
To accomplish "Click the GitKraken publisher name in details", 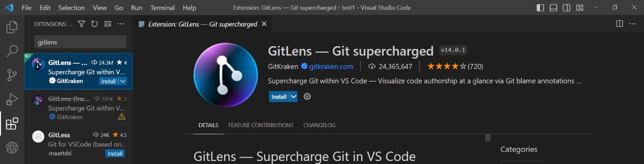I will coord(283,66).
